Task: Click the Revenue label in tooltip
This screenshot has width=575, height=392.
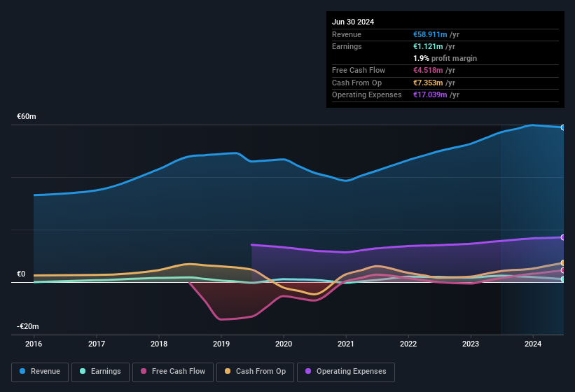Action: click(347, 34)
